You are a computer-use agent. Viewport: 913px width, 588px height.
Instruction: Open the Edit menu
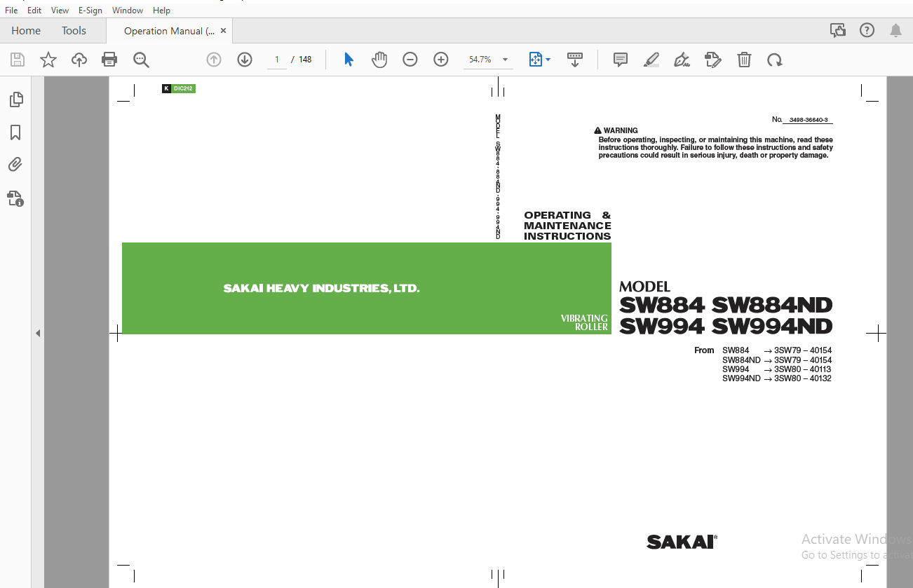(34, 11)
